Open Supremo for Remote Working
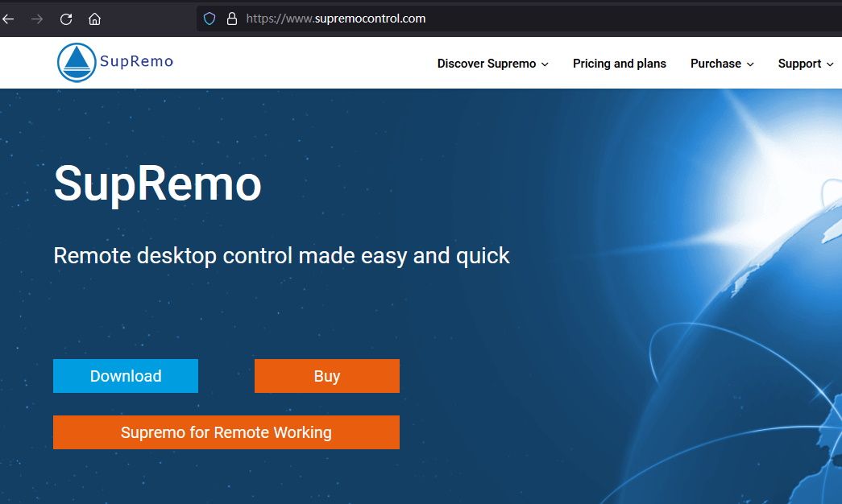 point(226,432)
